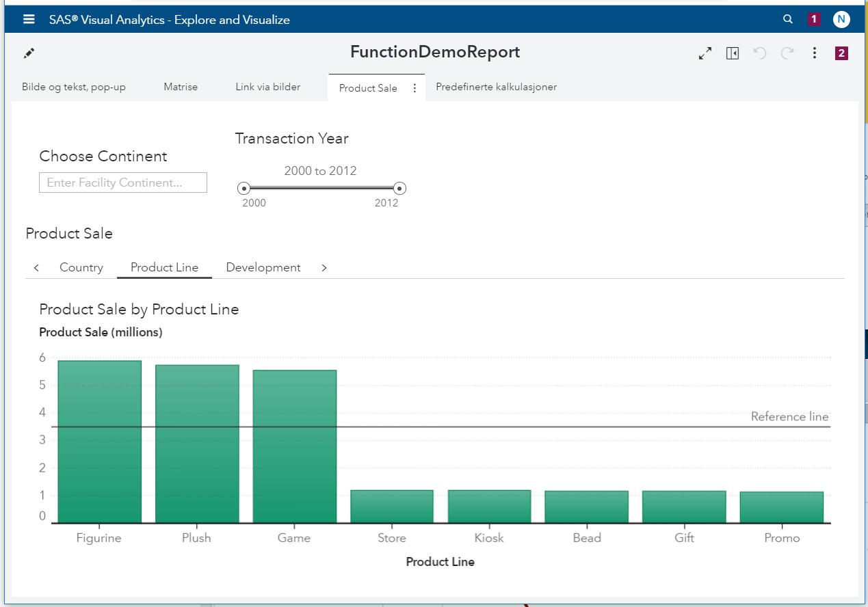This screenshot has width=868, height=607.
Task: Switch to the Matrise tab
Action: (180, 87)
